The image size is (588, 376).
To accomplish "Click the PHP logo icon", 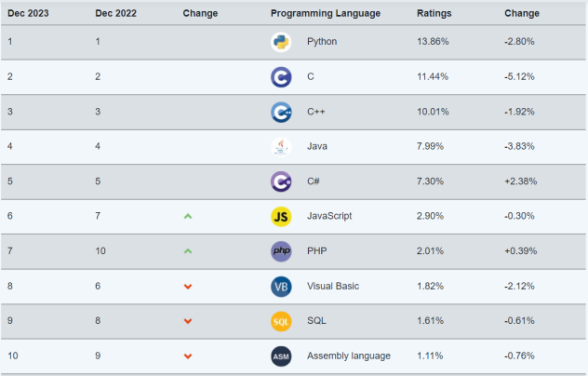I will coord(281,251).
